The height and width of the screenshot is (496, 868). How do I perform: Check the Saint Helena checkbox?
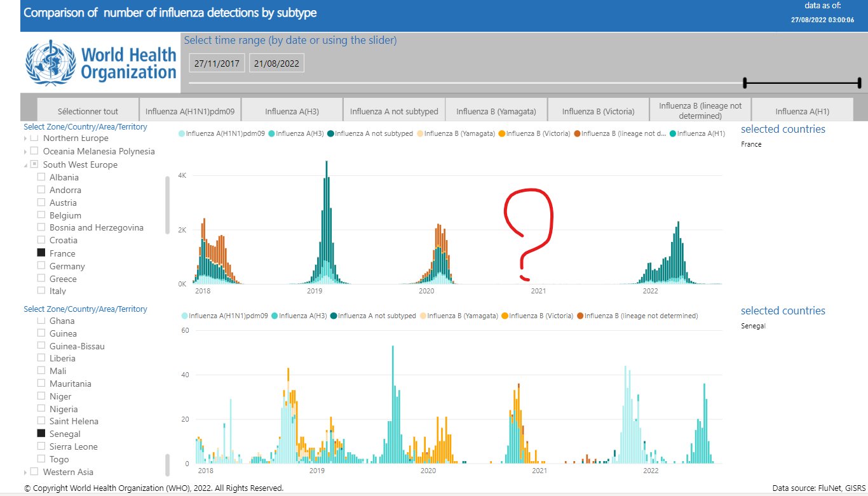click(41, 421)
